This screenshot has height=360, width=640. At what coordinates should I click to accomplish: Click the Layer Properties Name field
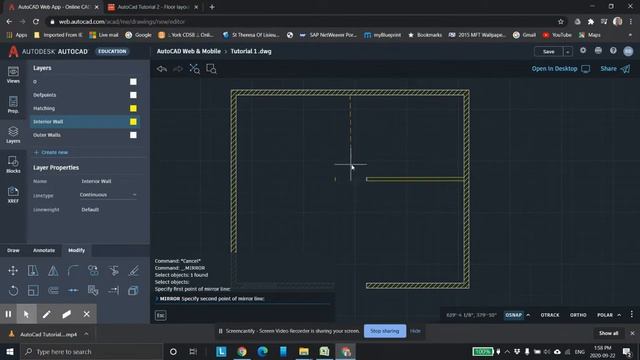coord(108,181)
